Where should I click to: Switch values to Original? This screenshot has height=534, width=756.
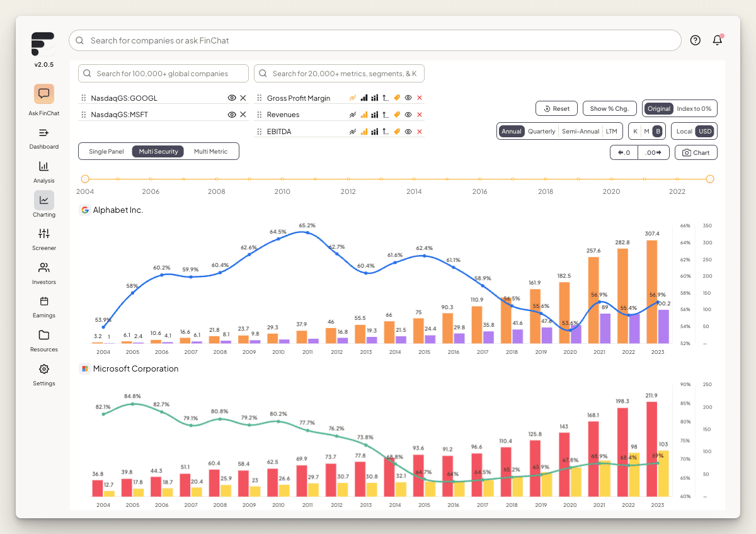pos(659,108)
